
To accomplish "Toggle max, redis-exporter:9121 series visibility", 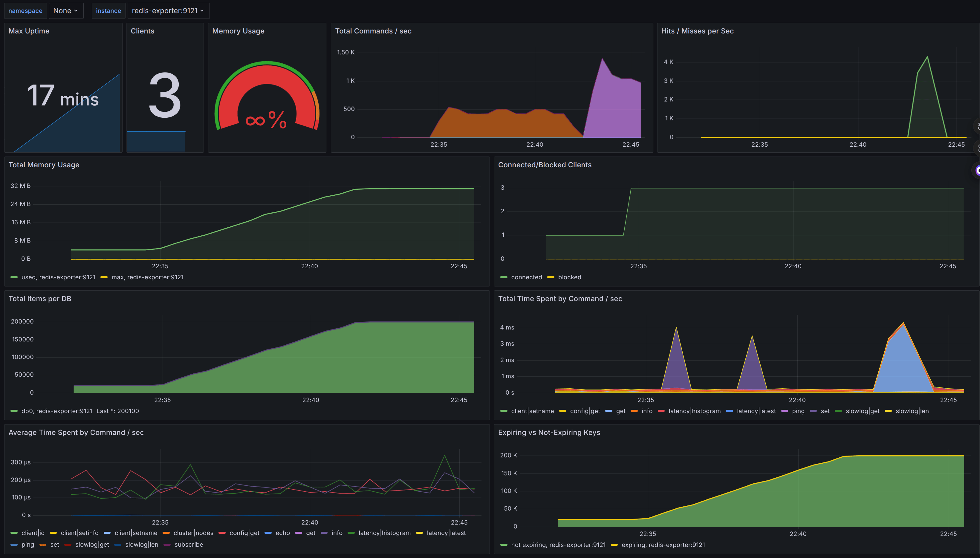I will [147, 277].
